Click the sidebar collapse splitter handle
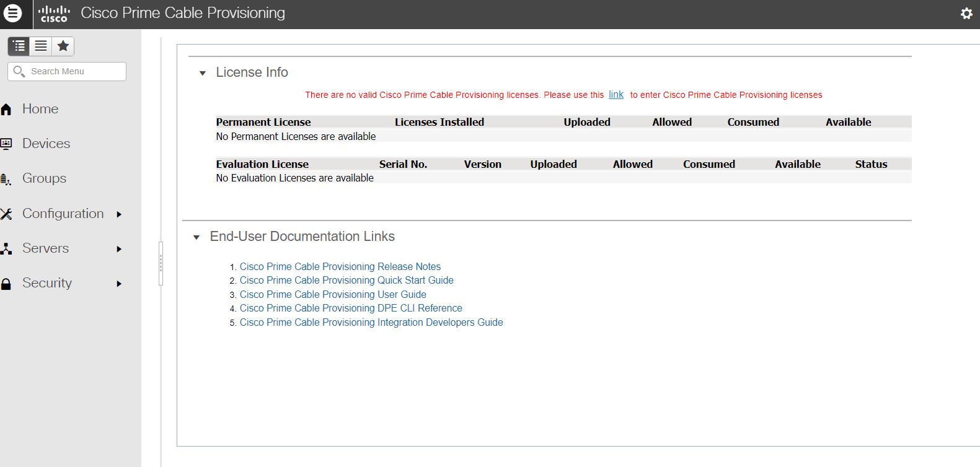 pos(161,263)
